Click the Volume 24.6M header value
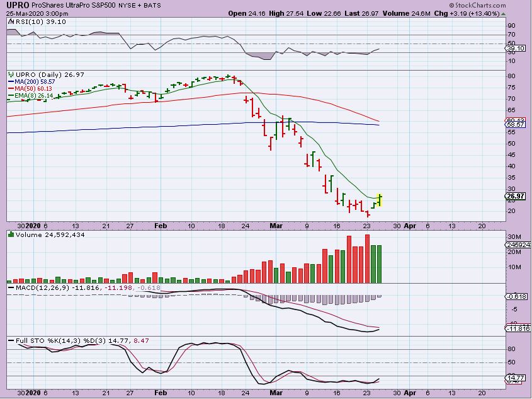532x399 pixels. pyautogui.click(x=407, y=14)
